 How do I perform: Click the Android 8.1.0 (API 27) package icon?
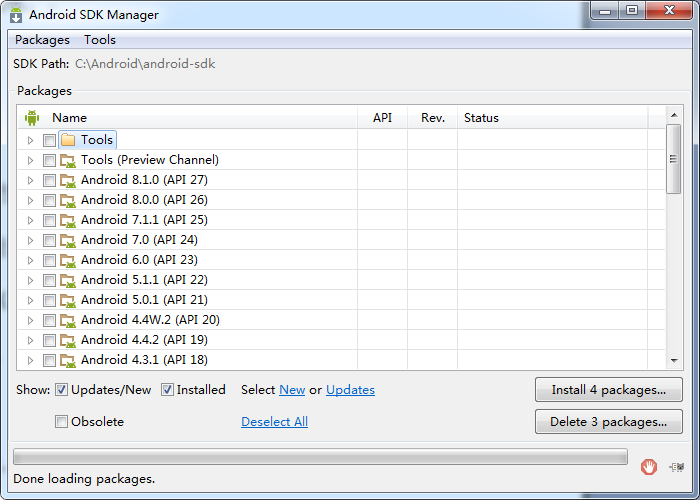68,180
